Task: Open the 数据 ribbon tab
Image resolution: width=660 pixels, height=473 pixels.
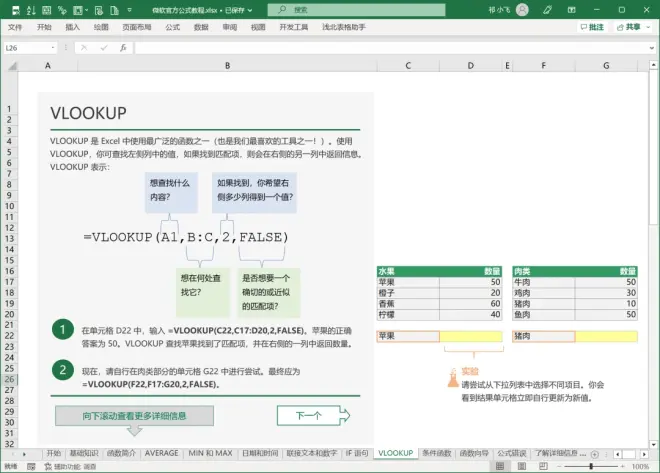Action: (x=201, y=27)
